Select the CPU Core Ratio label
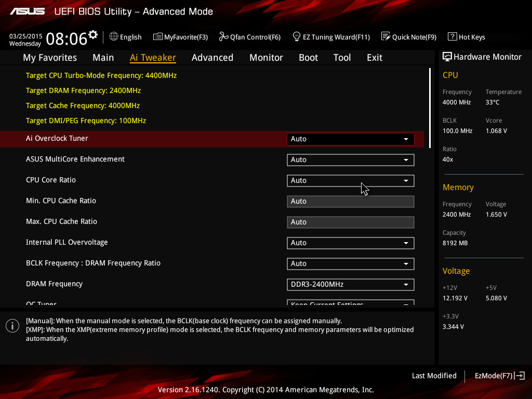The image size is (532, 399). click(51, 180)
